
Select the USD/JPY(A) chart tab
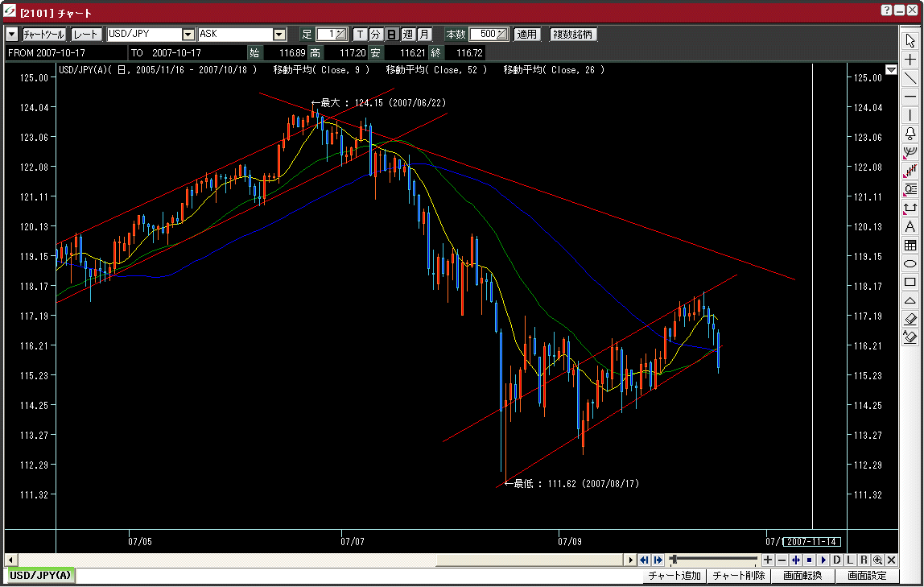click(40, 576)
